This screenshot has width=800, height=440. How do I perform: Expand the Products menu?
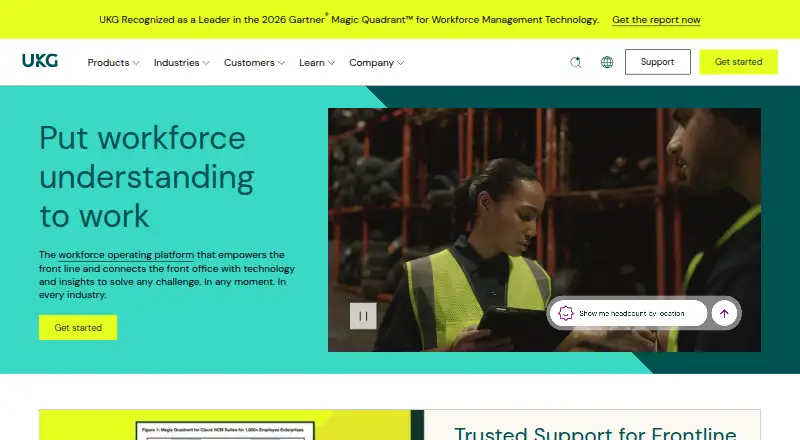point(113,63)
